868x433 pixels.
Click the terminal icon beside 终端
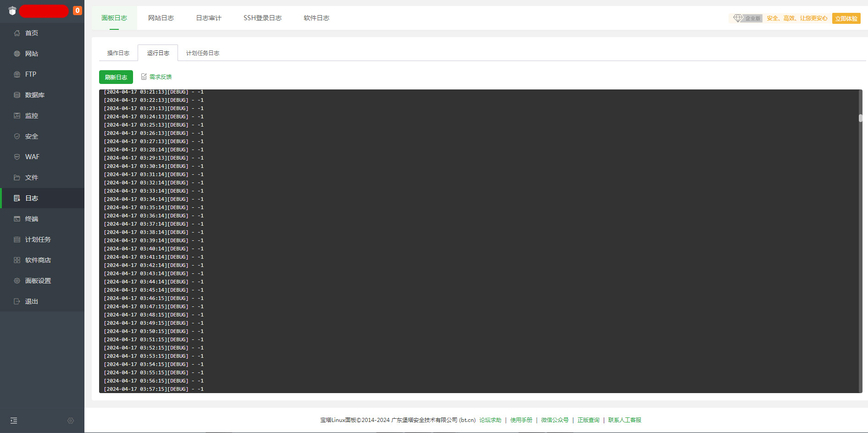tap(17, 219)
